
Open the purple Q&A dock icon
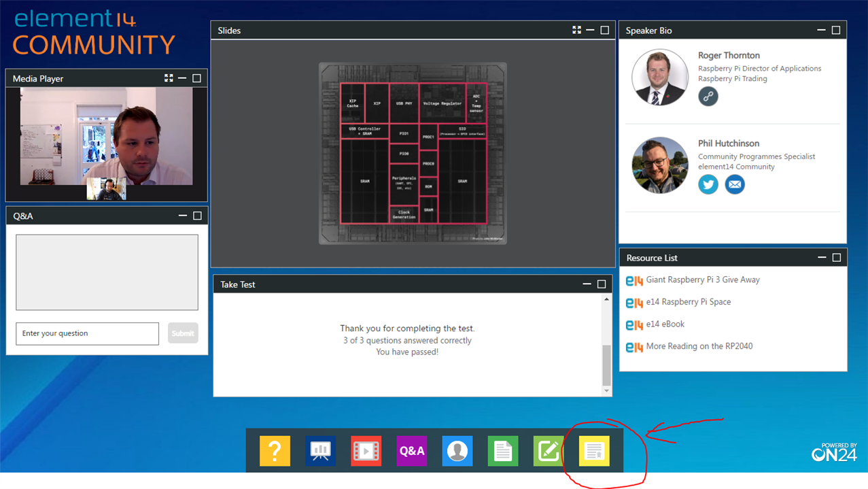(411, 451)
